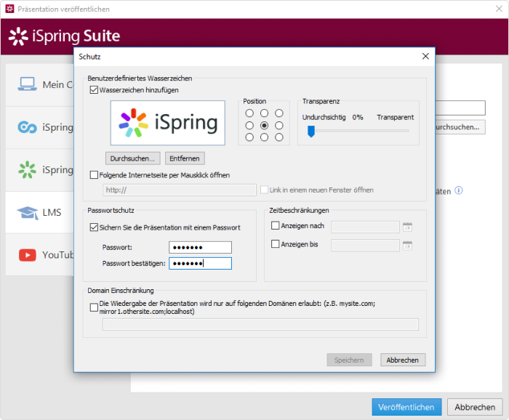The width and height of the screenshot is (509, 420).
Task: Click the '0%' transparency value
Action: coord(358,117)
